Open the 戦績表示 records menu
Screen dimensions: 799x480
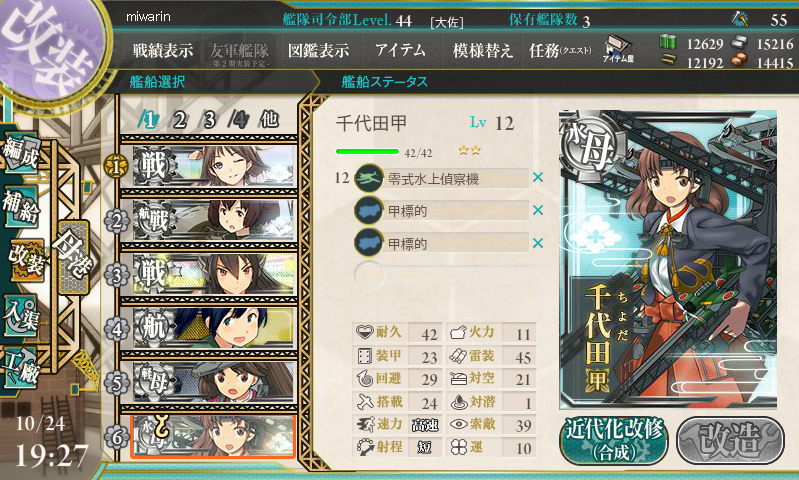point(163,50)
